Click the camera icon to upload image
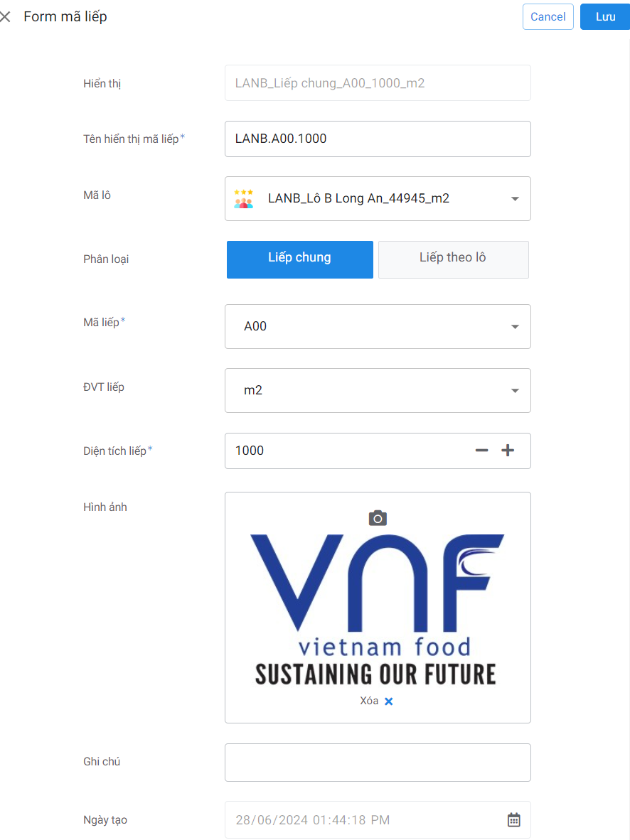The width and height of the screenshot is (630, 840). [378, 517]
